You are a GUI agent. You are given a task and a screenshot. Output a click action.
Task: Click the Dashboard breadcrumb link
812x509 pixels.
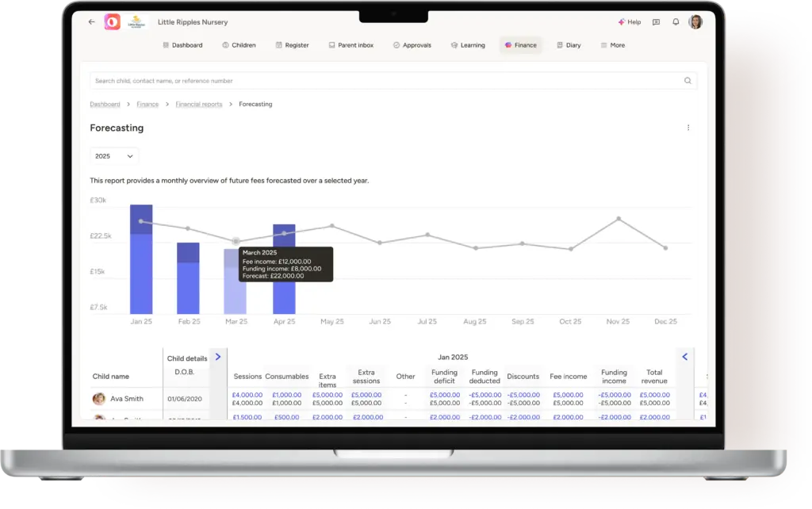pos(105,105)
